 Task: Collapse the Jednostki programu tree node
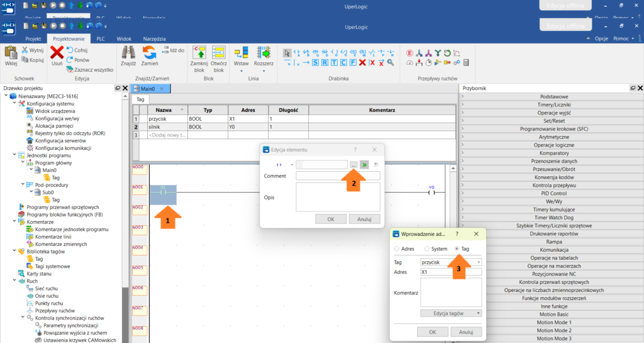point(14,155)
